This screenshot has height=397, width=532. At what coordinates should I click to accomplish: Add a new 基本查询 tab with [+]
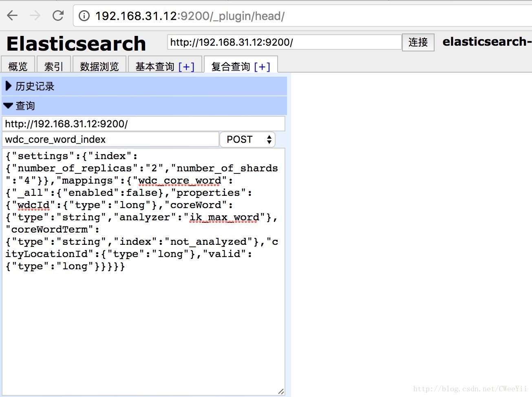[x=186, y=67]
